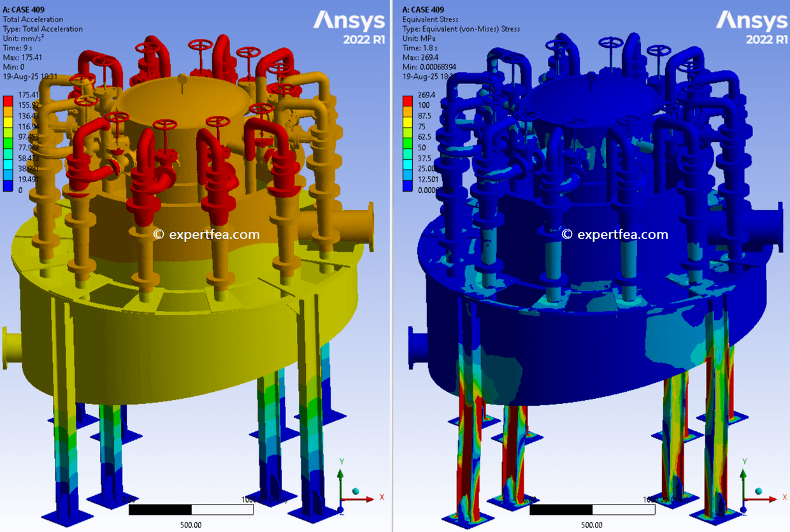Open the expertfea.com watermark on the stress plot
The height and width of the screenshot is (532, 790).
point(614,234)
